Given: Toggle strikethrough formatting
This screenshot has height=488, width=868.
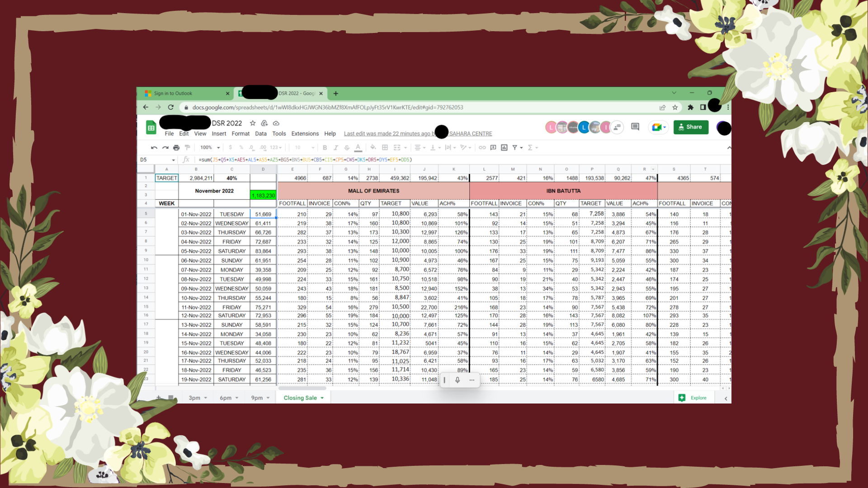Looking at the screenshot, I should click(x=347, y=148).
